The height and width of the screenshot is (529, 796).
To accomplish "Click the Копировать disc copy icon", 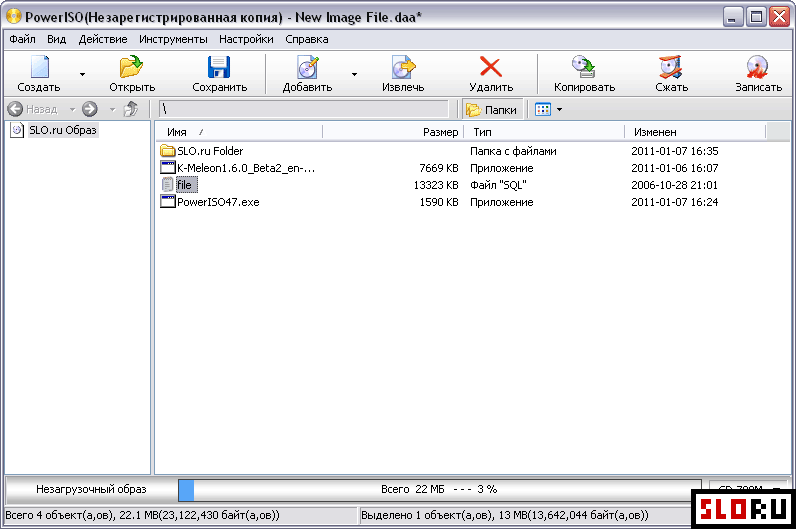I will [584, 68].
